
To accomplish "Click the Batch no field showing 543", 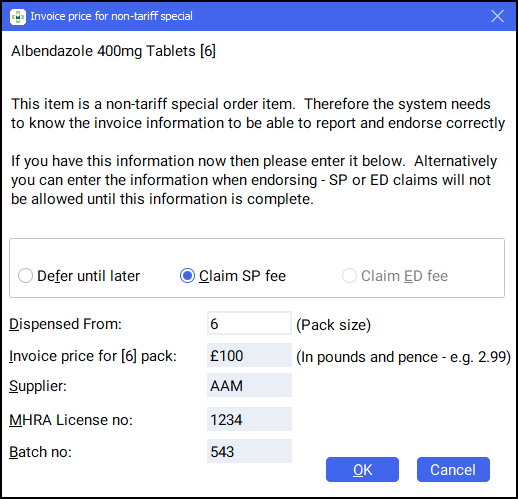I will pyautogui.click(x=249, y=451).
